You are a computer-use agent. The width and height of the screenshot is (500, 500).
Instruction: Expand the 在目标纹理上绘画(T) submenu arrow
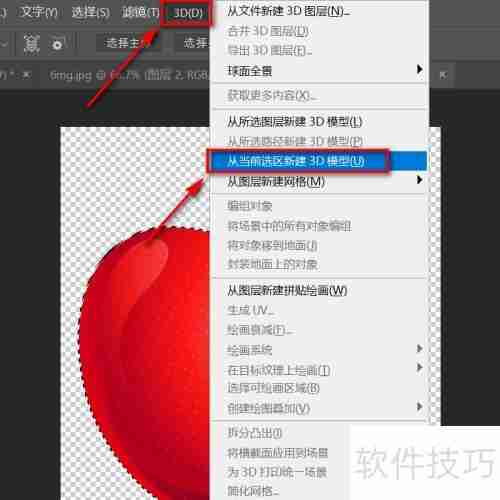[419, 367]
